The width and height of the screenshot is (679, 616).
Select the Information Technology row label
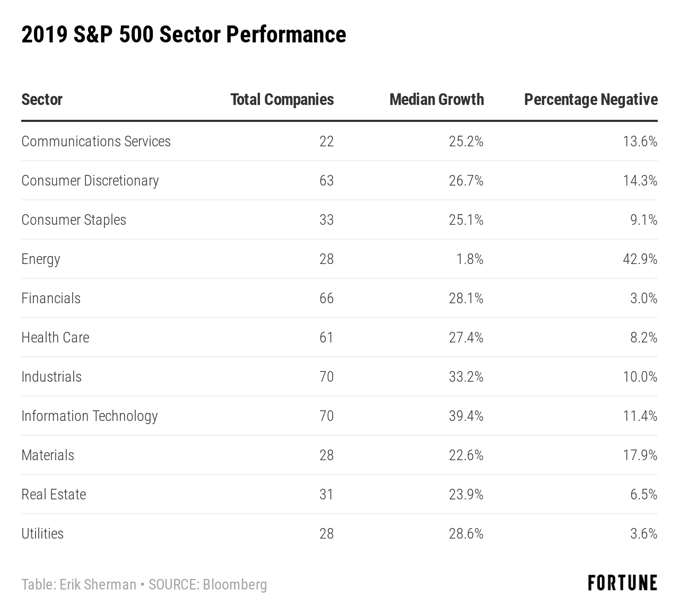(90, 416)
